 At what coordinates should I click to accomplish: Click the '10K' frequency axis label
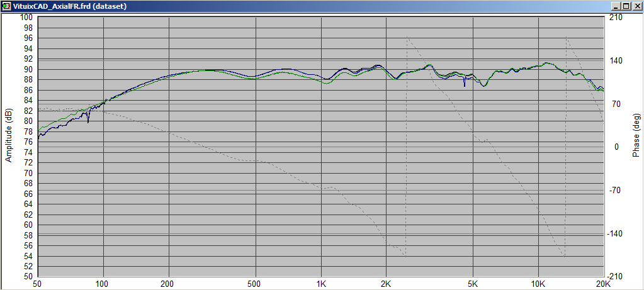(538, 284)
